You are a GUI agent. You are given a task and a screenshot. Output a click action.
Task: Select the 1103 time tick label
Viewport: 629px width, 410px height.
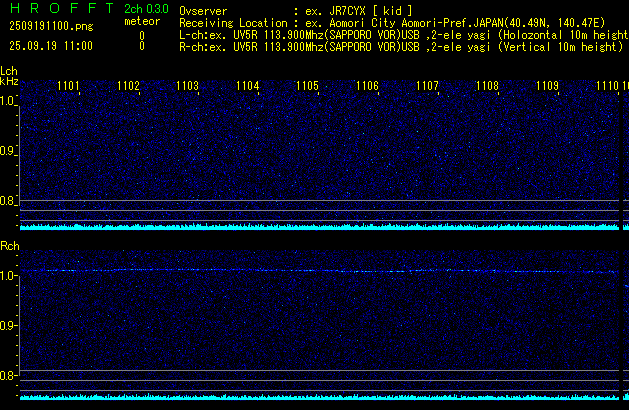tap(188, 86)
